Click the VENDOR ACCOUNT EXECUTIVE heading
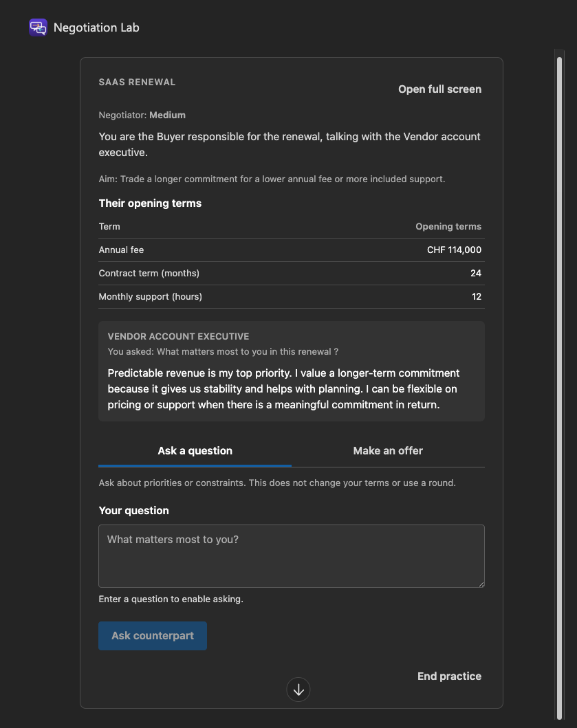 [x=178, y=337]
